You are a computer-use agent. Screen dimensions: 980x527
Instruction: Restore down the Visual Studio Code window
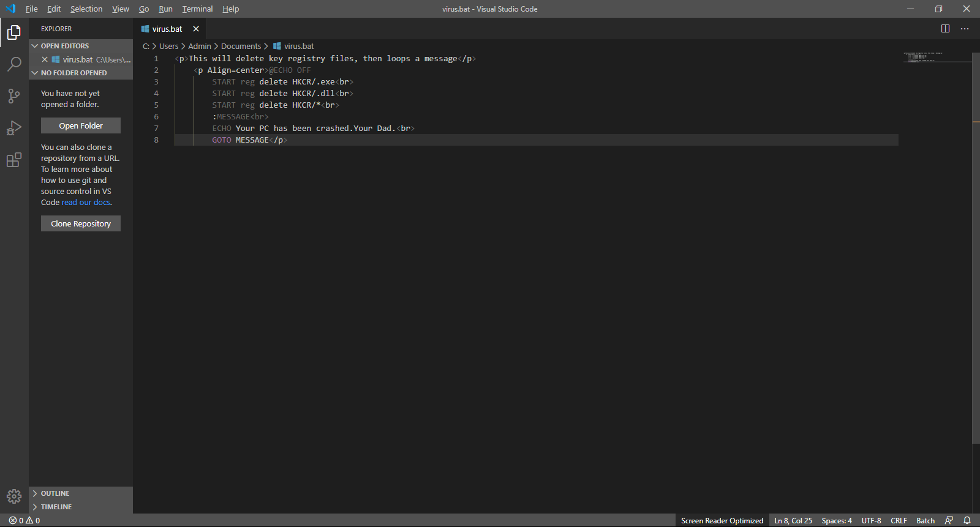pos(938,9)
